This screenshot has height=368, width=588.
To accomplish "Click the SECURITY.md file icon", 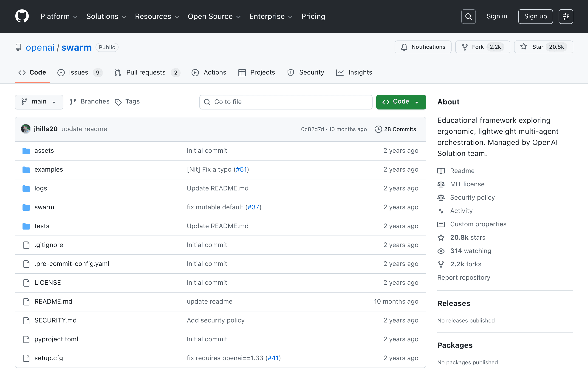I will tap(26, 320).
